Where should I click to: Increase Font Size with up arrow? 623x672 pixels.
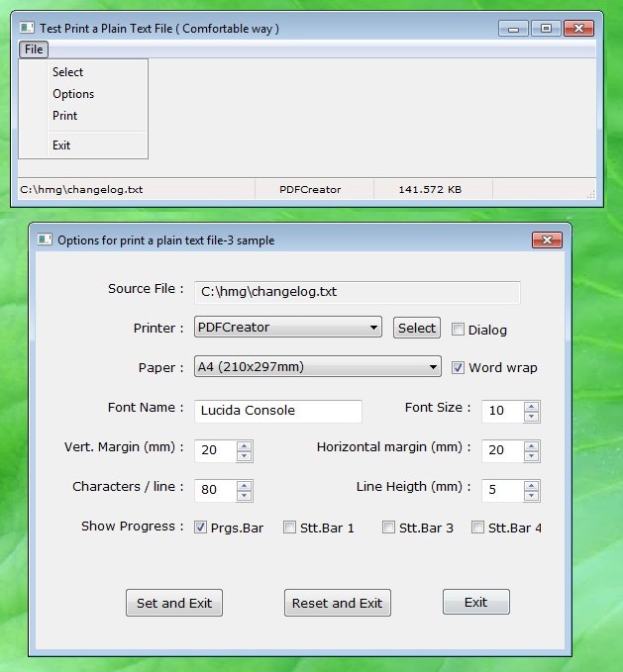tap(532, 407)
